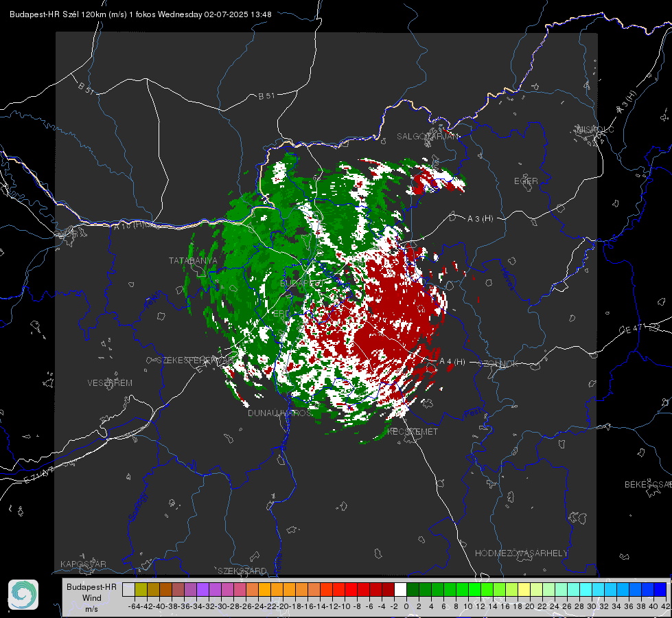Click the Heves county label
Image resolution: width=672 pixels, height=618 pixels.
[x=507, y=279]
